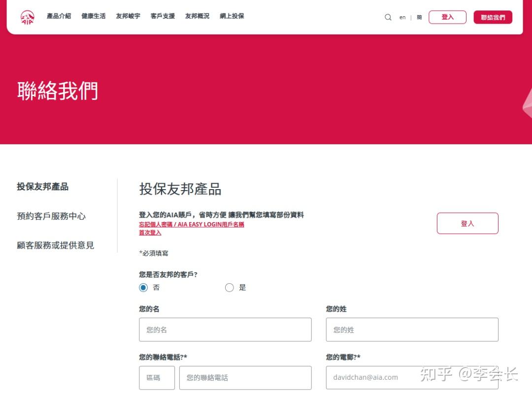Viewport: 532px width, 396px height.
Task: Click the 首次登入 link
Action: coord(149,232)
